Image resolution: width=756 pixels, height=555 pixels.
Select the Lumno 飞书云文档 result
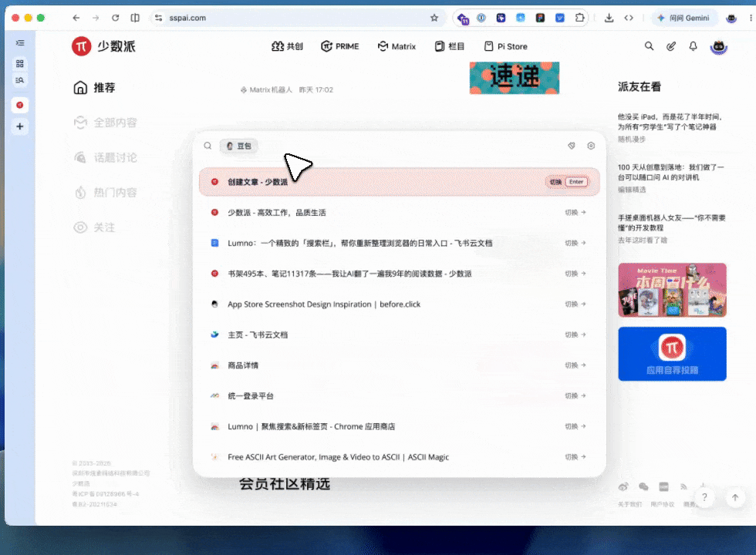click(x=400, y=243)
